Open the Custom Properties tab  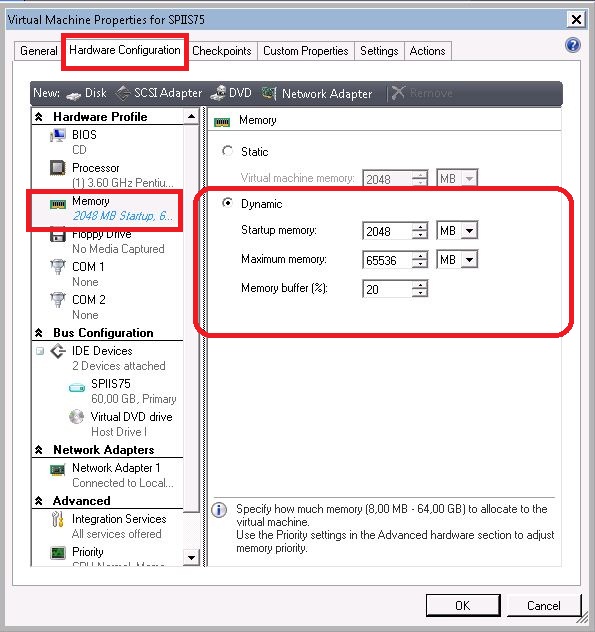coord(306,51)
